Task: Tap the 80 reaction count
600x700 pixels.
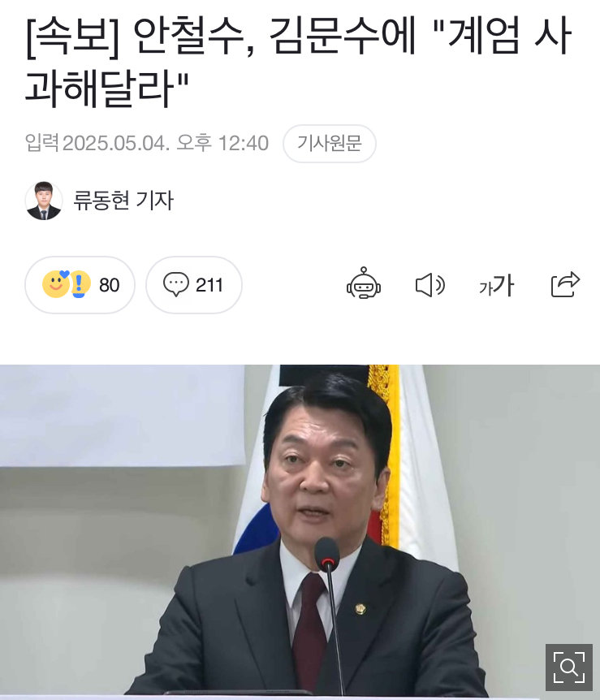Action: pyautogui.click(x=110, y=285)
